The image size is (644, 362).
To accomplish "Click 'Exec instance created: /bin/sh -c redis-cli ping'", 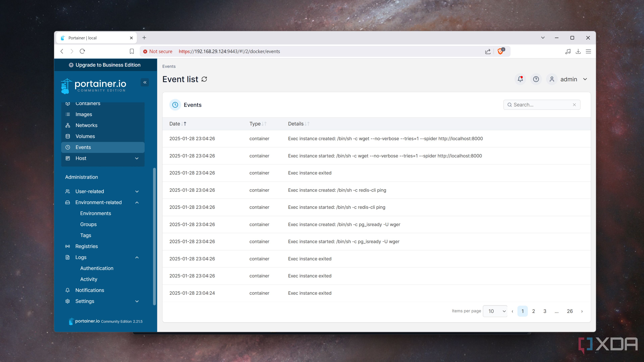I will 337,190.
